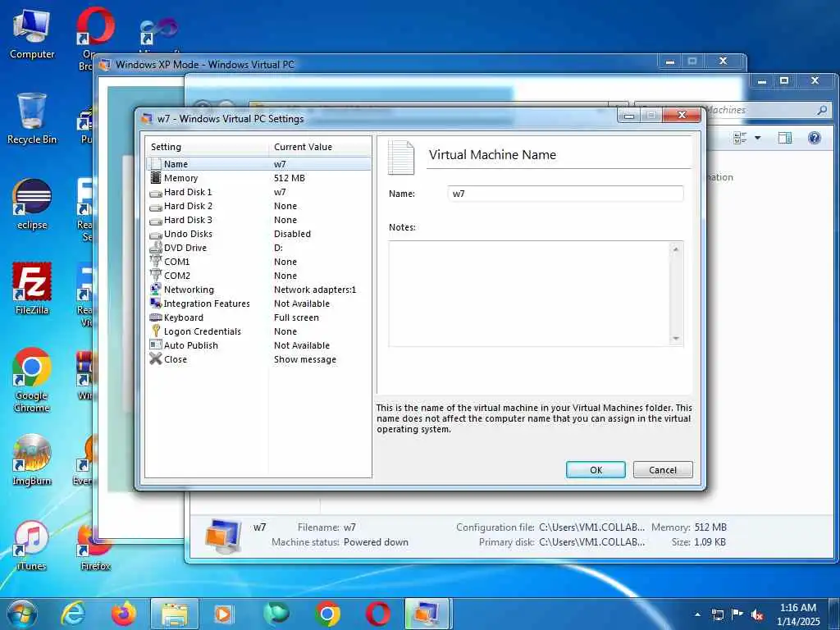Toggle preview pane icon in Explorer window
840x630 pixels.
(785, 138)
